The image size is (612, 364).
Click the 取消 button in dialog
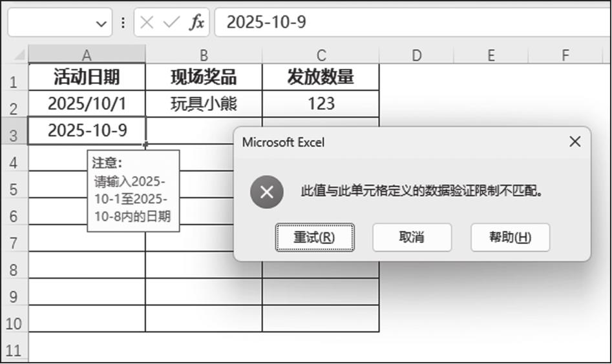click(x=412, y=237)
